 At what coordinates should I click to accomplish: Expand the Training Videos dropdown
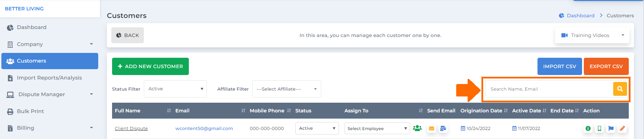tap(592, 35)
